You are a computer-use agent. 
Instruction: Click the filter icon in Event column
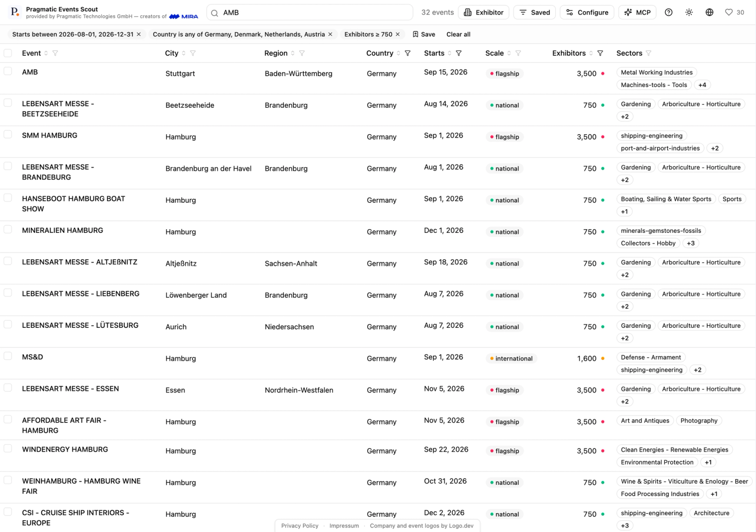pyautogui.click(x=55, y=53)
